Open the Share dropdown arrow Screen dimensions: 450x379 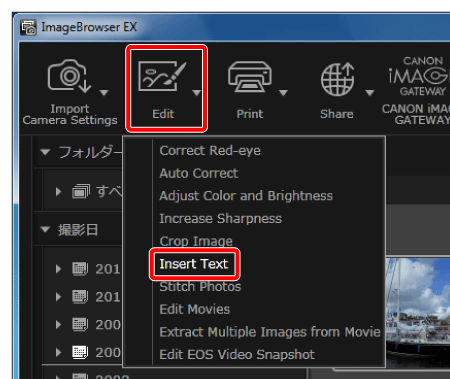370,92
